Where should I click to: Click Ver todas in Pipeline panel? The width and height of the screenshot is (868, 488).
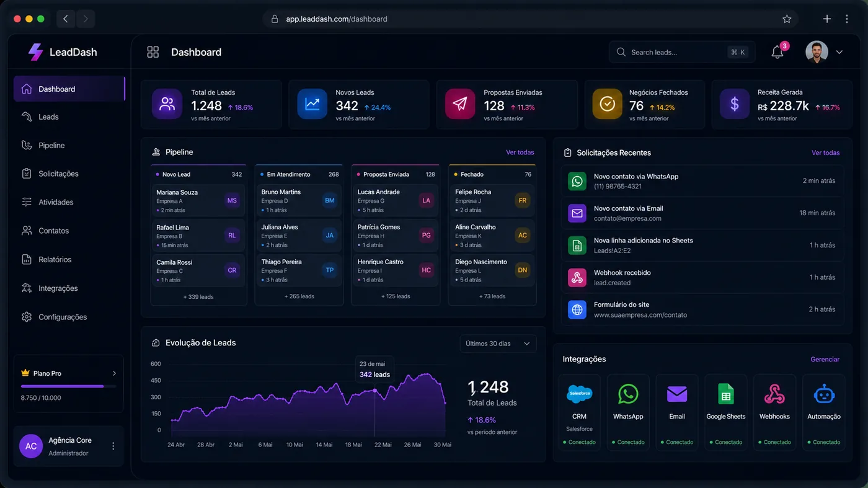tap(520, 153)
